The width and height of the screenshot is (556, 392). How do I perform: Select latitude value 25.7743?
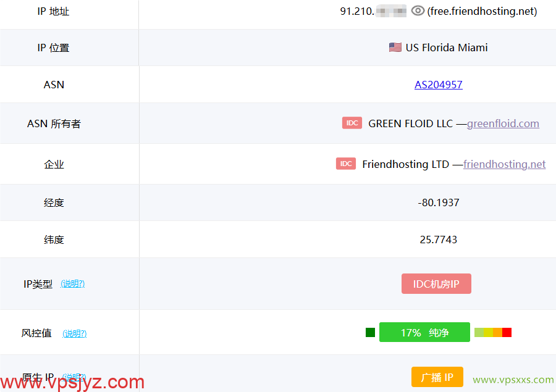pyautogui.click(x=439, y=240)
